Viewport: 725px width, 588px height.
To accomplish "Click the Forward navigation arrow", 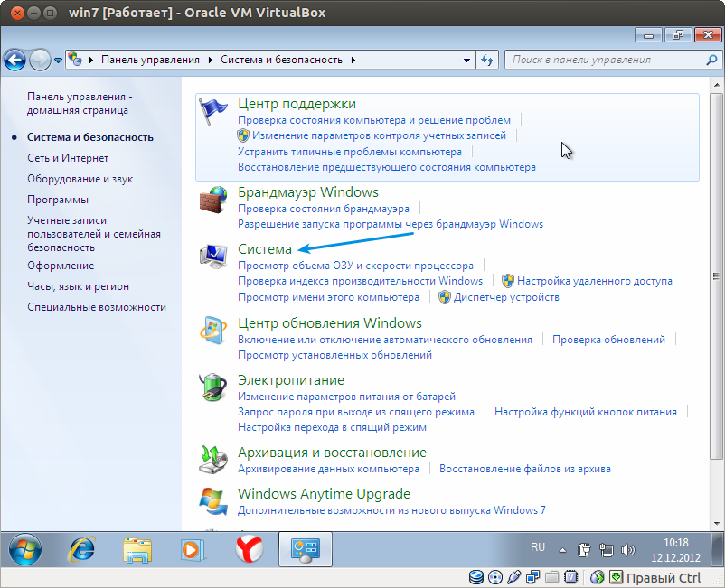I will 40,60.
